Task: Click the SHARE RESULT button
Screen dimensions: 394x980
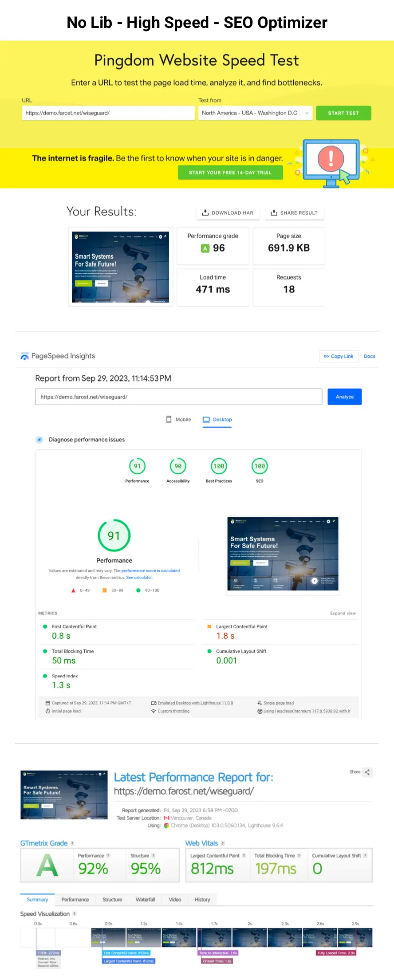Action: point(295,213)
